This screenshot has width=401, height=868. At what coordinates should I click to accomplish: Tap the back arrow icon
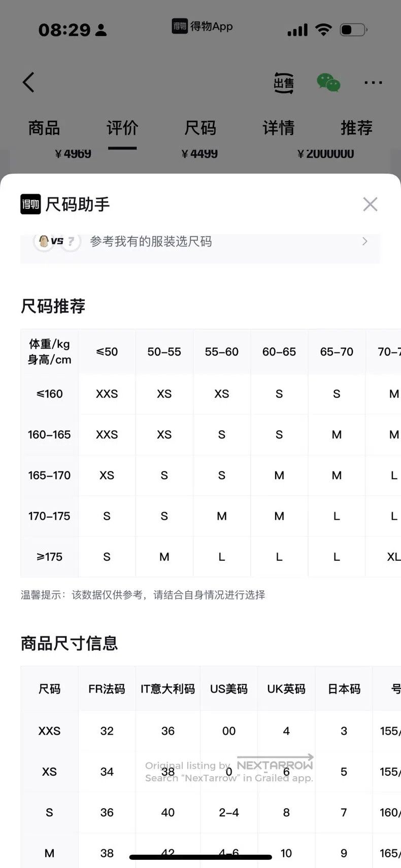(28, 82)
